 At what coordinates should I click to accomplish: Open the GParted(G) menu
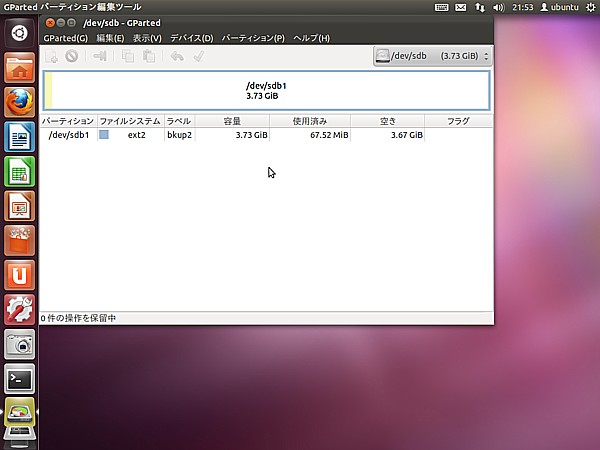pyautogui.click(x=66, y=38)
